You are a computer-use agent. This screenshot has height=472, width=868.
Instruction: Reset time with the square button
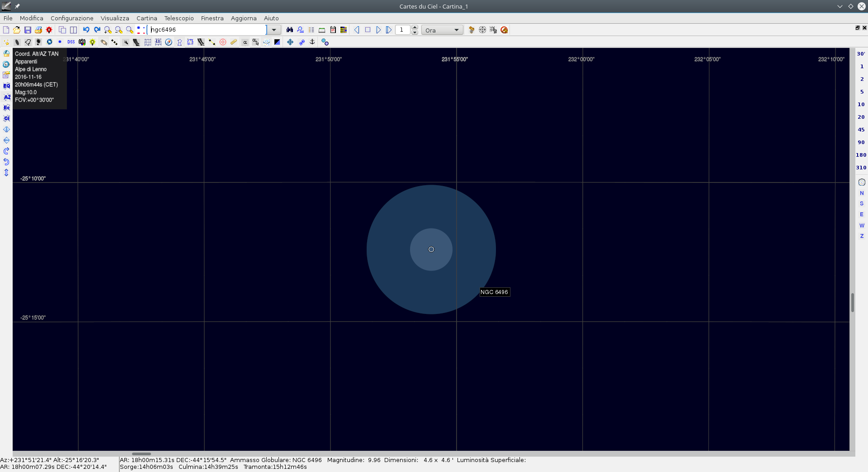[368, 30]
